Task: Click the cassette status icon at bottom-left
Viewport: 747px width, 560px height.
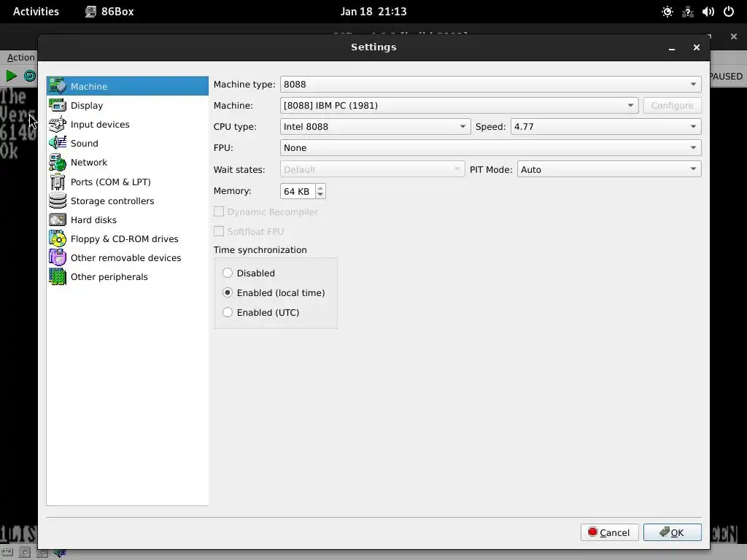Action: (7, 553)
